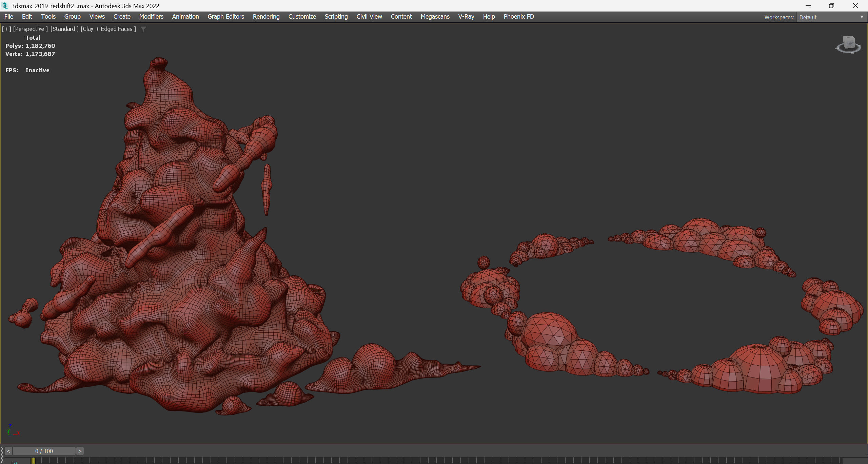This screenshot has width=868, height=464.
Task: Click the yellow frame marker on track bar
Action: tap(33, 461)
